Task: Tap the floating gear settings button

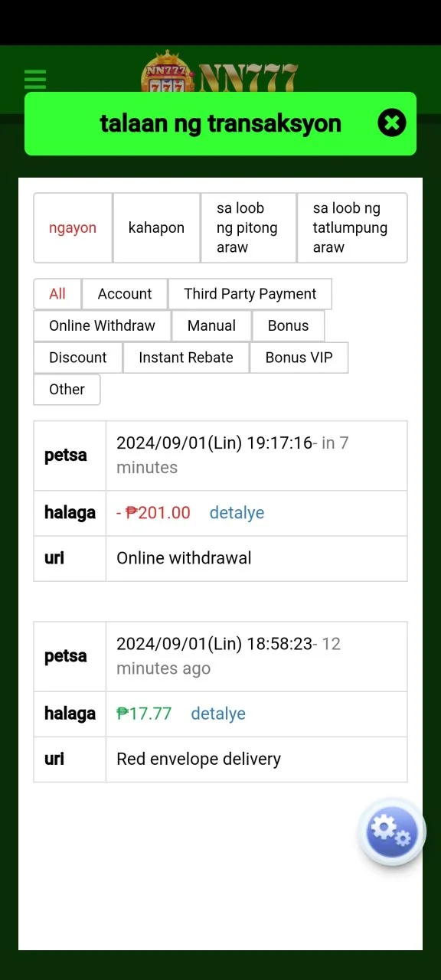Action: 392,831
